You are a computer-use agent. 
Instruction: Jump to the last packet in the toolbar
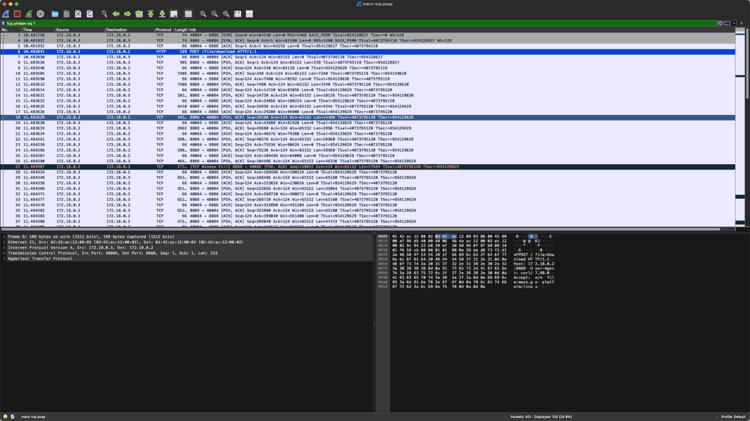pyautogui.click(x=162, y=14)
